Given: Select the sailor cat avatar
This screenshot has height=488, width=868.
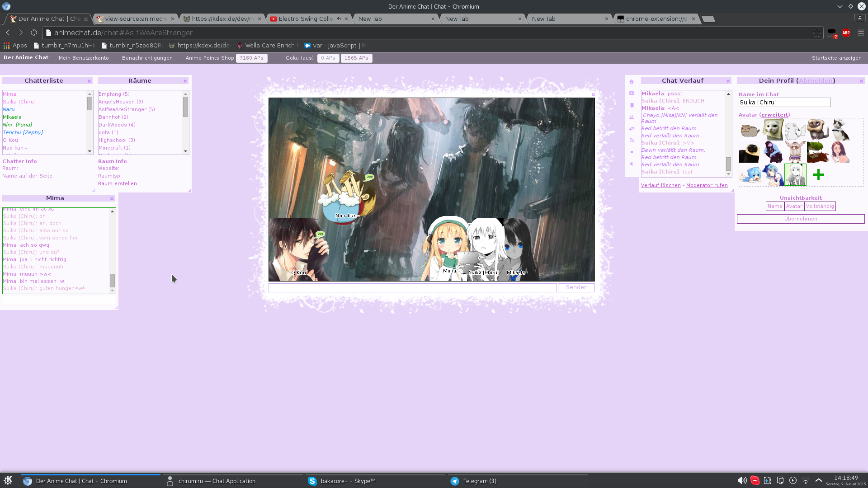Looking at the screenshot, I should click(x=840, y=130).
